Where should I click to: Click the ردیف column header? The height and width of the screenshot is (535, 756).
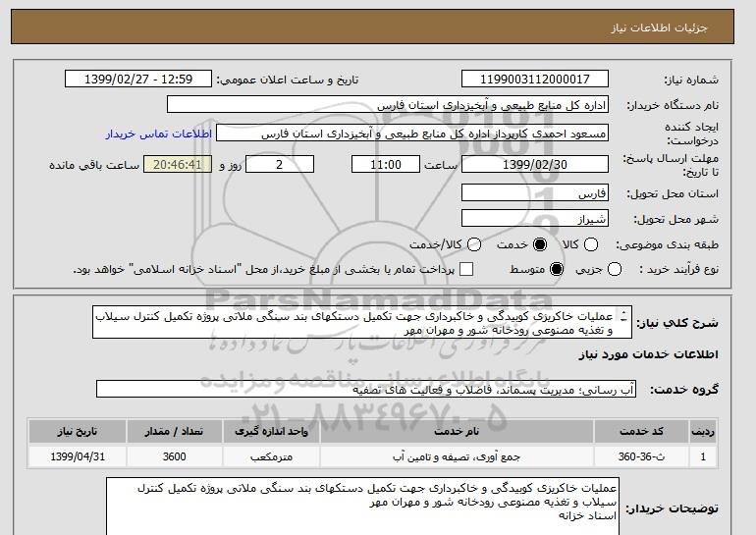click(x=703, y=431)
